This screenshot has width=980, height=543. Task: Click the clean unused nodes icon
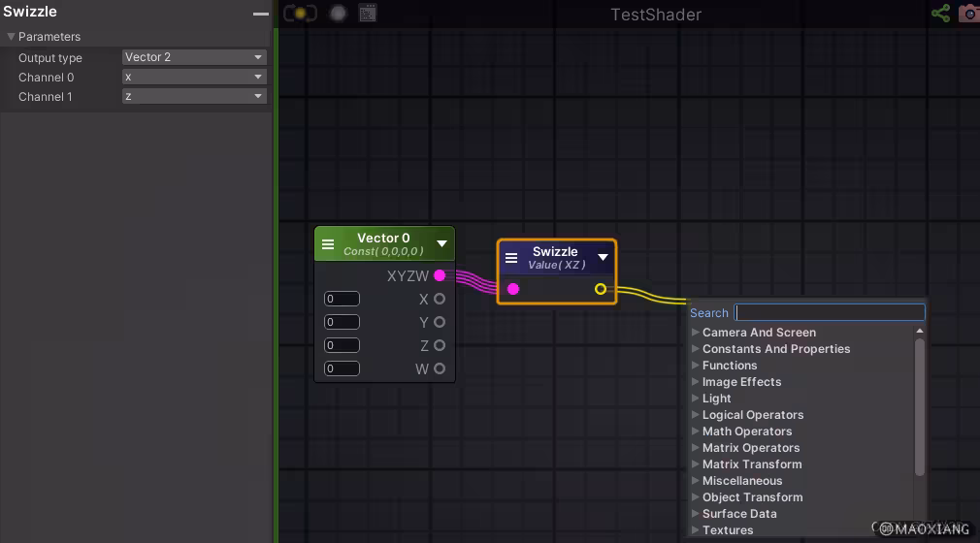[368, 14]
